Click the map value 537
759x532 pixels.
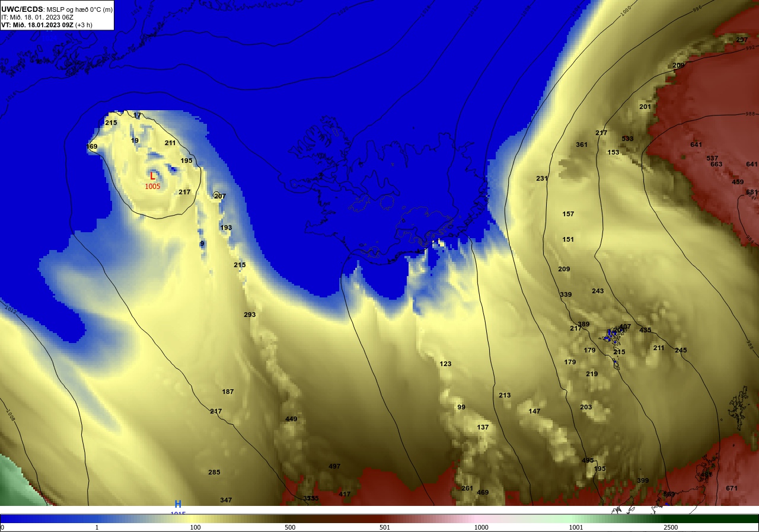[x=712, y=159]
